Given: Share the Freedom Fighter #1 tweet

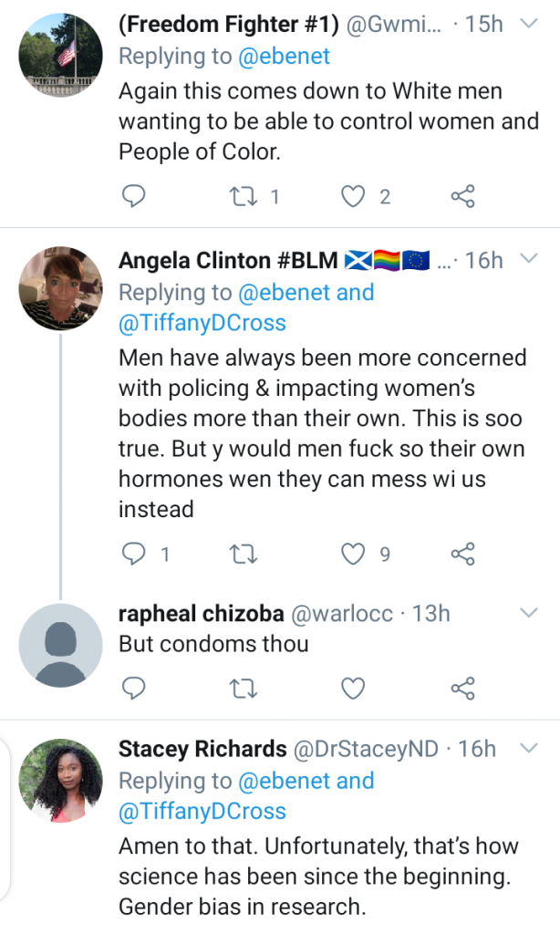Looking at the screenshot, I should (x=462, y=196).
